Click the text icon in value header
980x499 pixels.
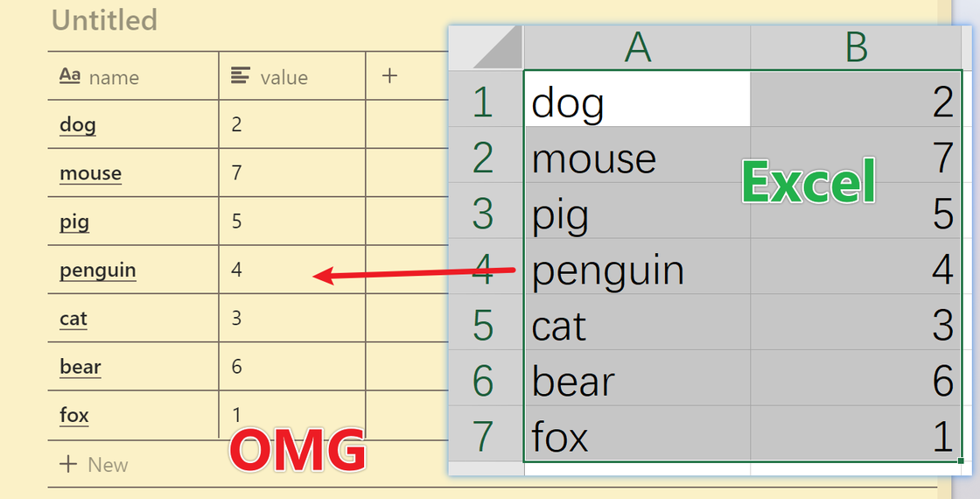(x=240, y=76)
